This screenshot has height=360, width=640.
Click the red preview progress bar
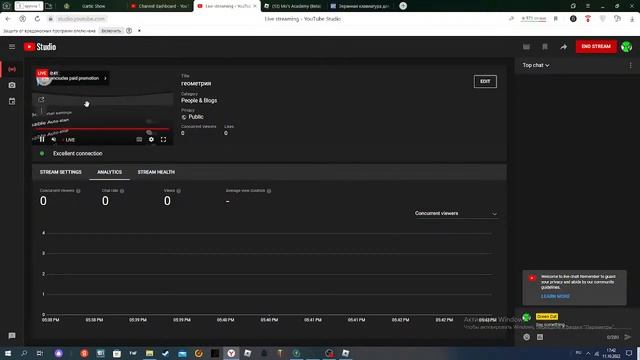102,129
